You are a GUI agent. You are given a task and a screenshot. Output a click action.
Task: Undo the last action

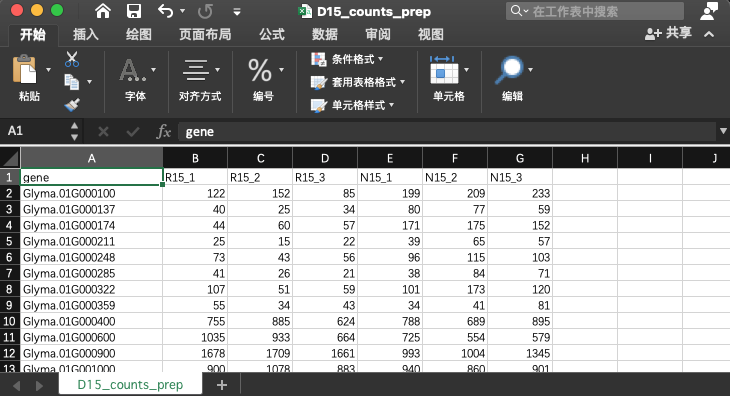coord(166,11)
